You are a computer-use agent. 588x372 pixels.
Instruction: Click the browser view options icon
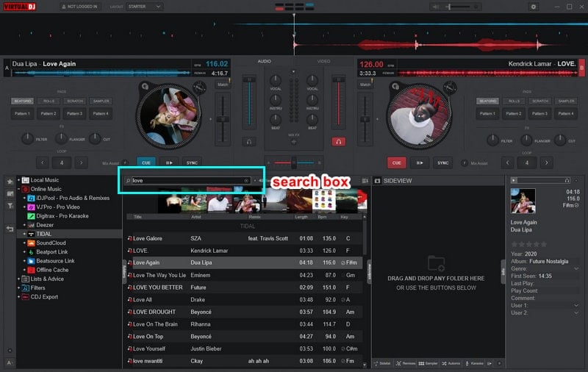point(365,181)
